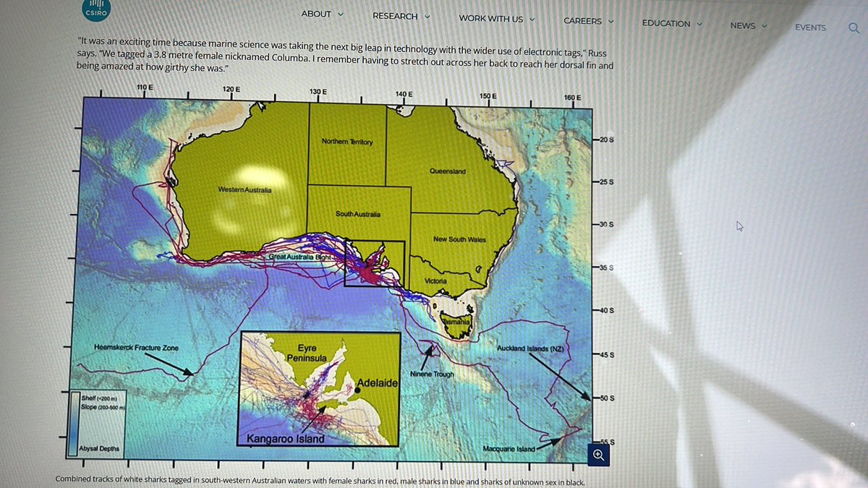The image size is (868, 488).
Task: Click the 'Victoria' map label
Action: 436,281
